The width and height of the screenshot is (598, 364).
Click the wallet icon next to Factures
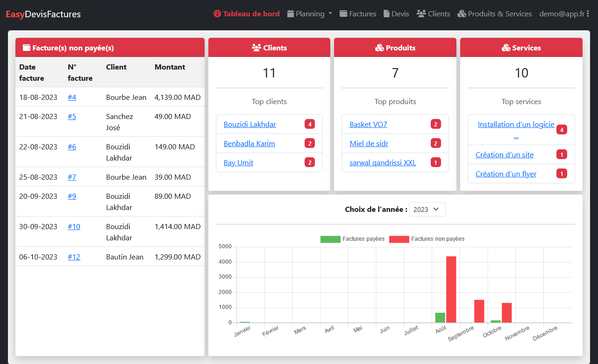(x=343, y=14)
